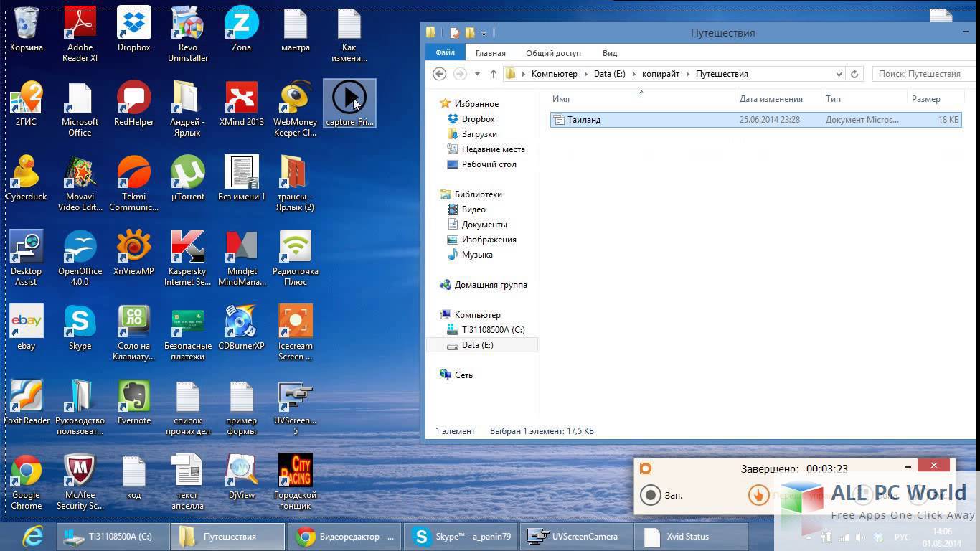Click the Back navigation arrow
The height and width of the screenshot is (551, 980).
click(x=438, y=74)
